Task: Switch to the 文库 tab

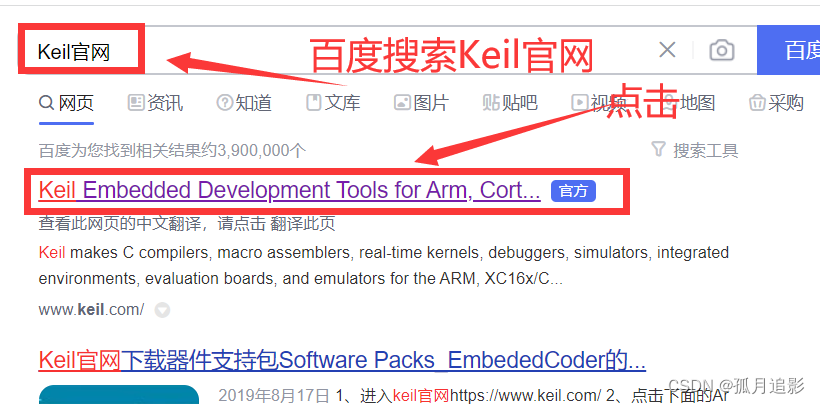Action: coord(333,103)
